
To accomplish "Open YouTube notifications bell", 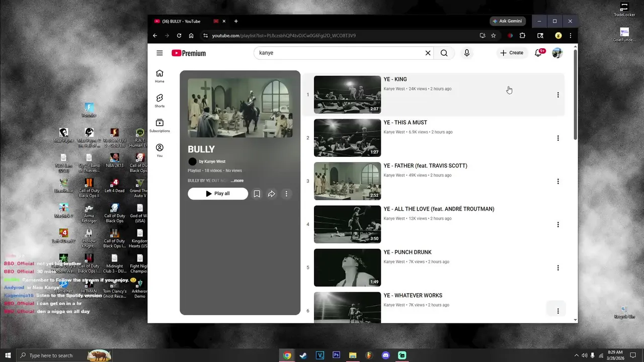I will 538,53.
